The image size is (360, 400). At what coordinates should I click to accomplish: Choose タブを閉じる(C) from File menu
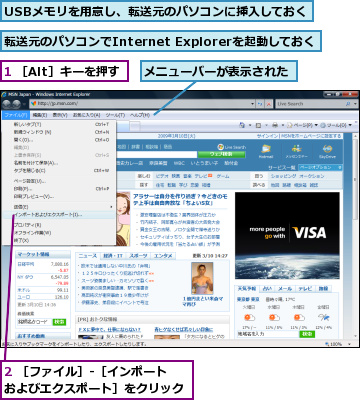59,170
